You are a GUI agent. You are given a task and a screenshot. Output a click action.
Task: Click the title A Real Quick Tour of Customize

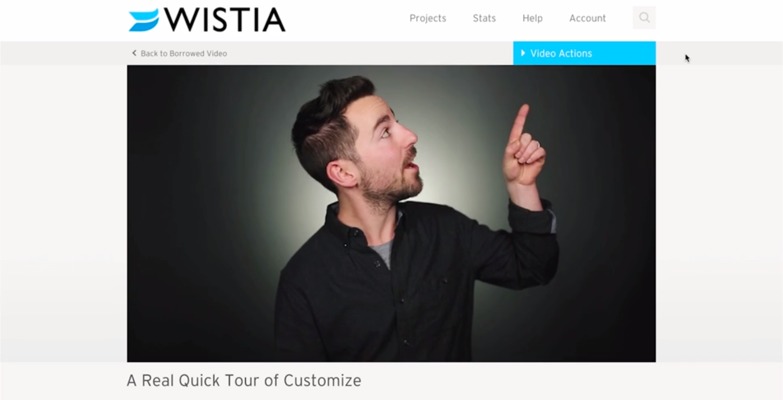244,381
